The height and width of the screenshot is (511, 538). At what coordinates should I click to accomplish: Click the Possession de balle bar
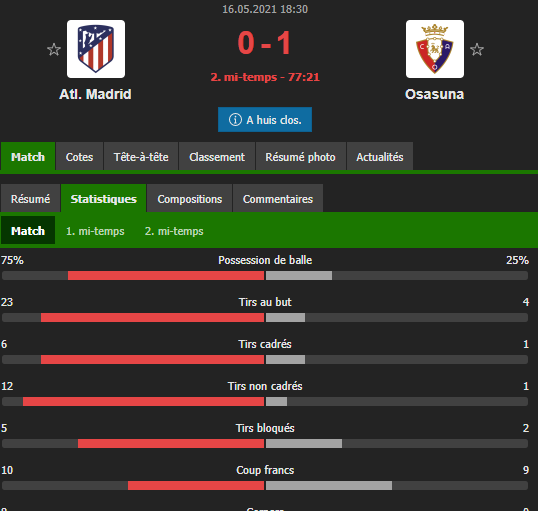(265, 275)
